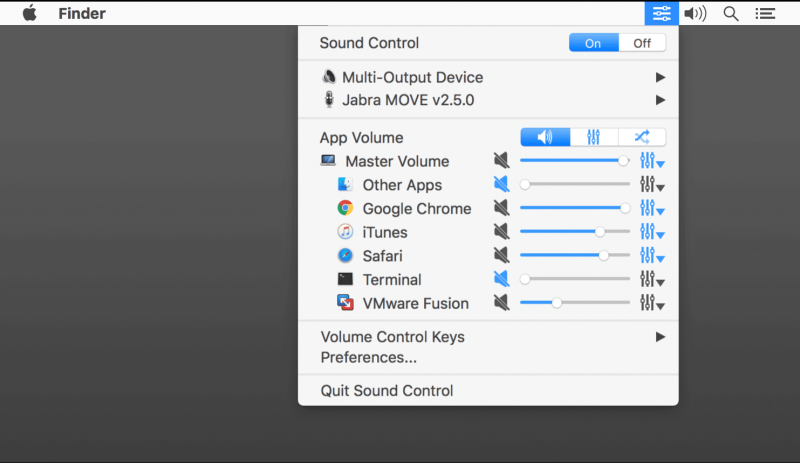Image resolution: width=800 pixels, height=463 pixels.
Task: Mute iTunes with its speaker icon
Action: (x=501, y=232)
